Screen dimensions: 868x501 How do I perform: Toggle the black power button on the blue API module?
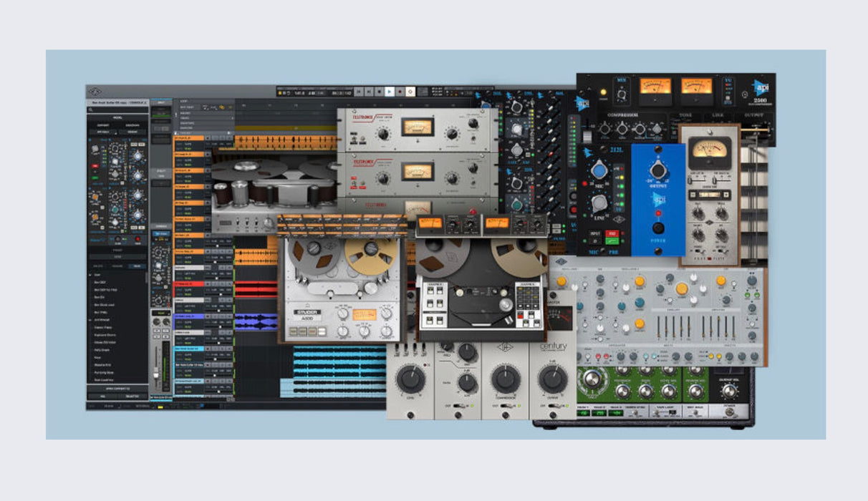point(657,228)
